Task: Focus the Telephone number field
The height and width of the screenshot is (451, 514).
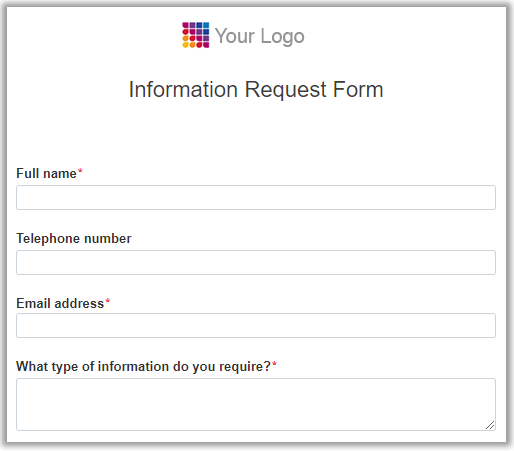Action: click(x=256, y=262)
